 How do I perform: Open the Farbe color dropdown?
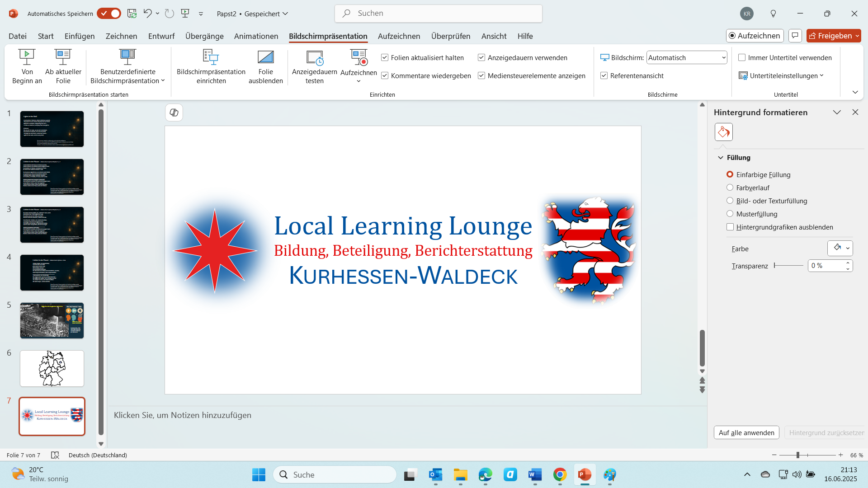tap(848, 248)
